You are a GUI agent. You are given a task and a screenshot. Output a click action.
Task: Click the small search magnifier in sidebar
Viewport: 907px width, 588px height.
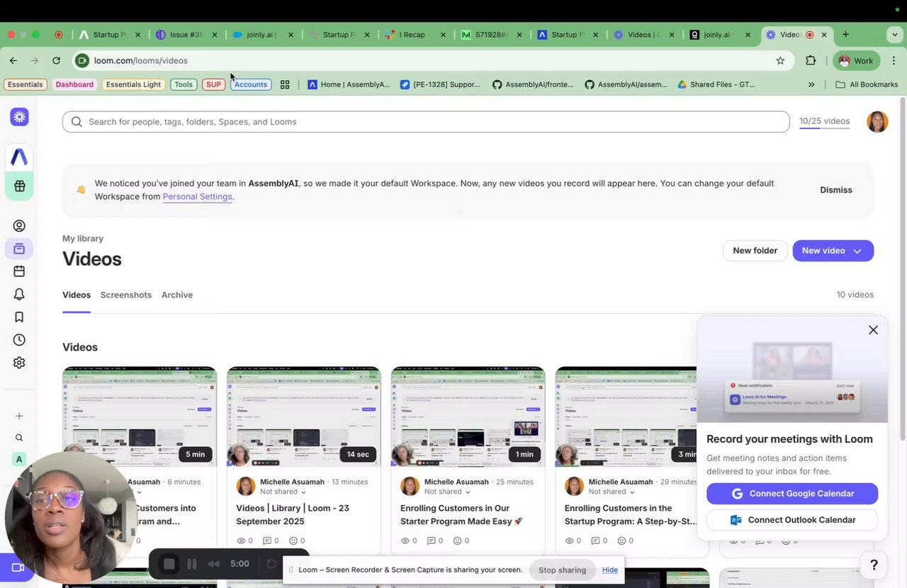pos(19,438)
